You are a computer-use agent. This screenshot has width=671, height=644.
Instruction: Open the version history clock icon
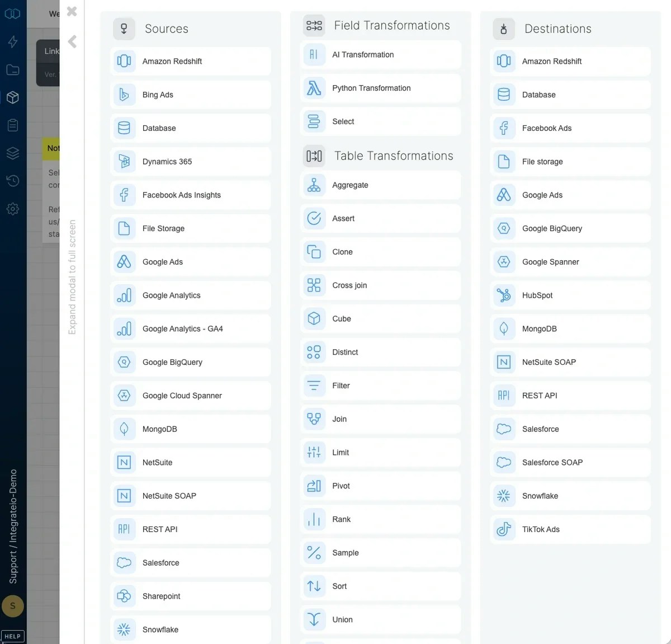point(12,181)
